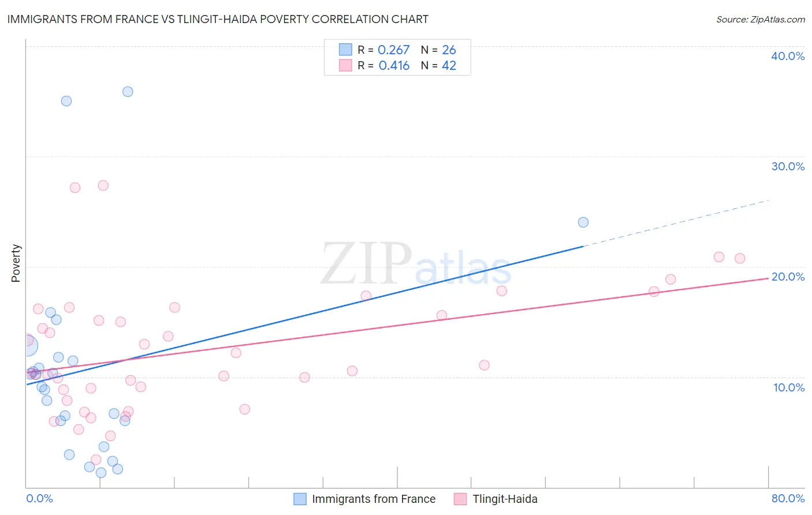This screenshot has height=515, width=812.
Task: Click the 80.0% x-axis label
Action: (788, 498)
